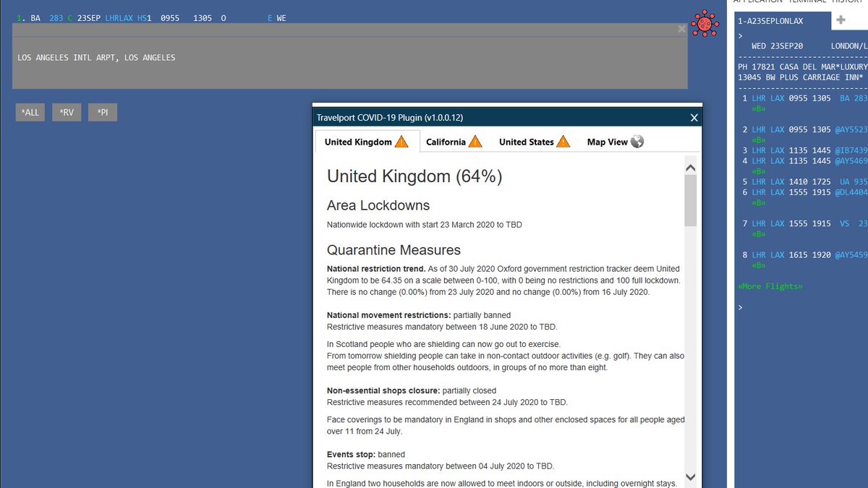Click the 'PH 17821 CASA DEL MAR*LUXURY' hotel line
The width and height of the screenshot is (868, 488).
tap(803, 67)
